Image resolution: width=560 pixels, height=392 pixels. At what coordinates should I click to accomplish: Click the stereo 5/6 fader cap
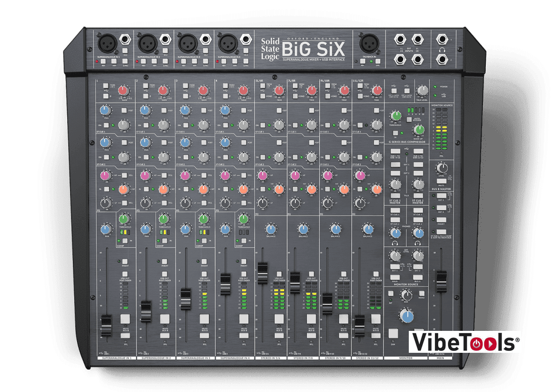point(262,273)
